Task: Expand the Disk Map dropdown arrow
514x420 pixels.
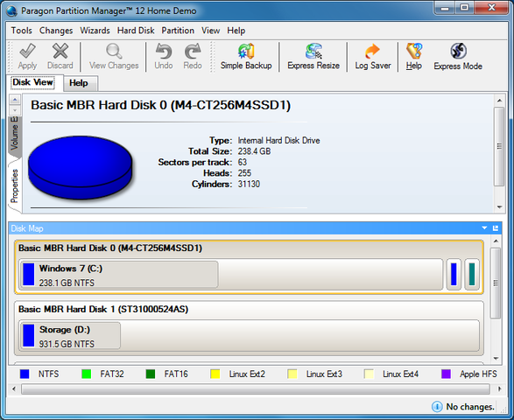Action: pos(484,228)
